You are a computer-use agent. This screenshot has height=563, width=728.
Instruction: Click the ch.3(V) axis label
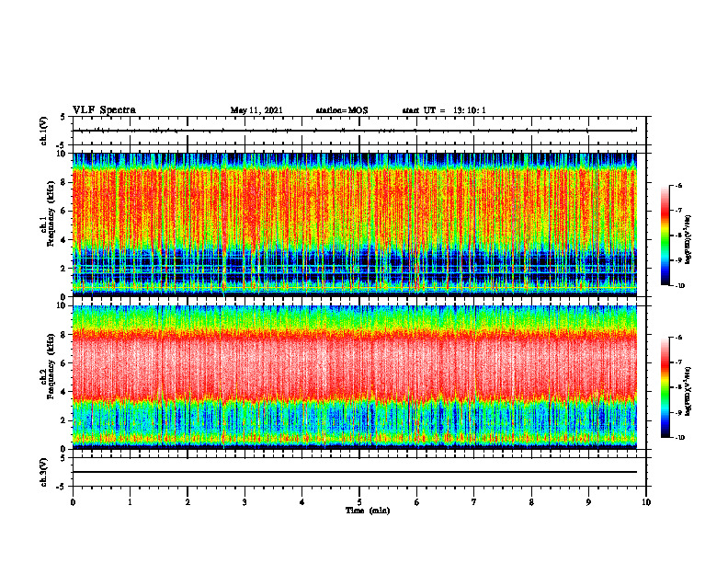pyautogui.click(x=44, y=472)
